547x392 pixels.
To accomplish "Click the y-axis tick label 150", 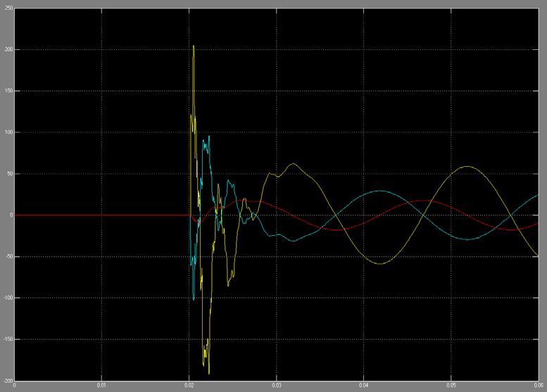I will (8, 91).
